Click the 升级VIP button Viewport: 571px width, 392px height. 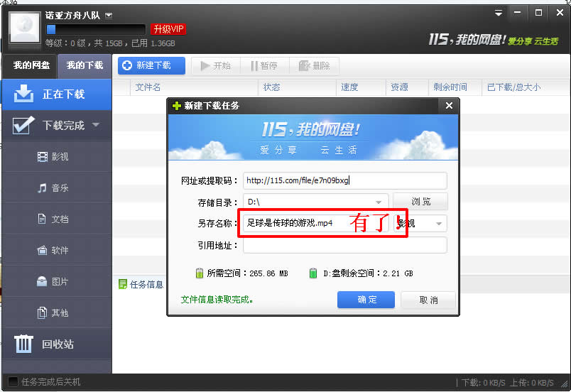(168, 29)
